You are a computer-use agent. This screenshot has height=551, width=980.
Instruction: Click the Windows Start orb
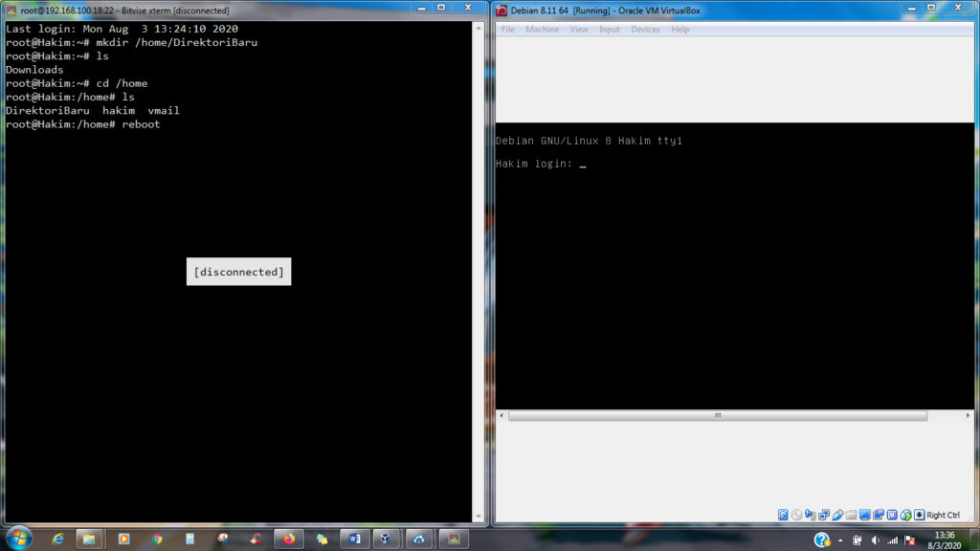point(19,539)
